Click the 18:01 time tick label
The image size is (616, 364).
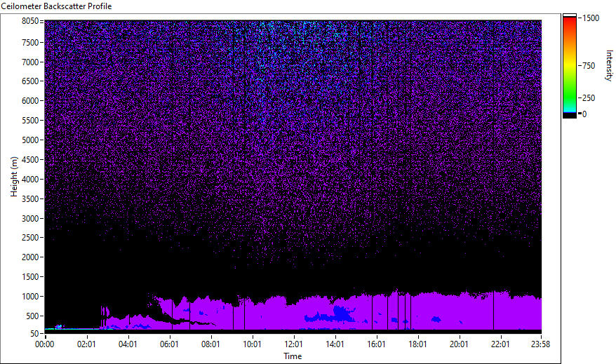click(x=417, y=344)
